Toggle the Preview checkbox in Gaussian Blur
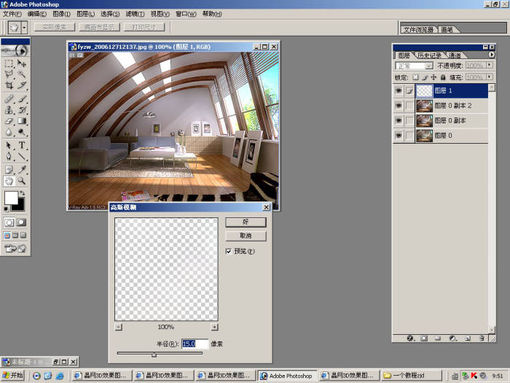510x383 pixels. coord(229,251)
